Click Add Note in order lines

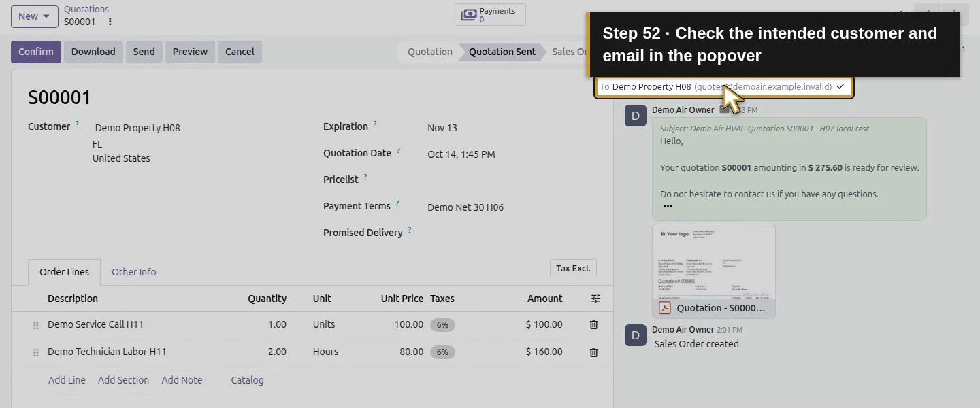[182, 380]
